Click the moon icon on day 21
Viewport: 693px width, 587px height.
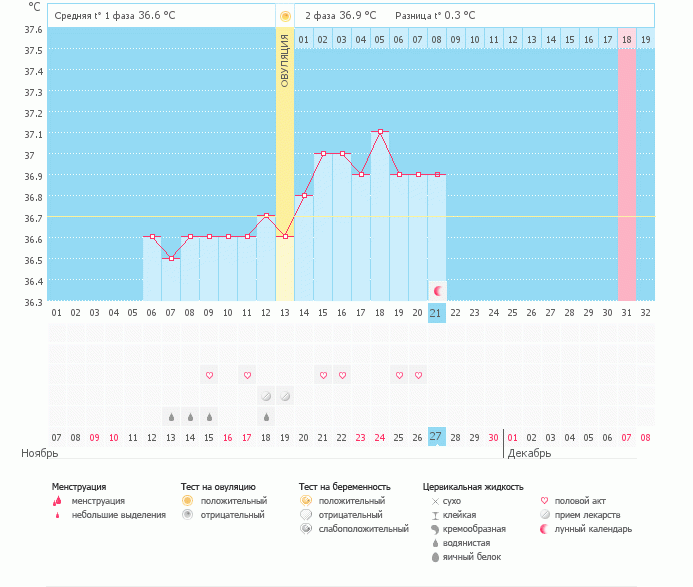(438, 291)
